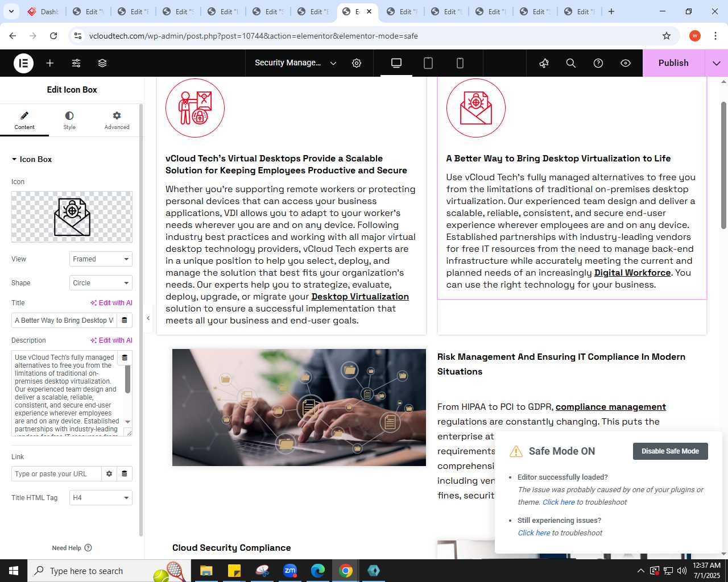Click the Desktop Virtualization link

360,297
